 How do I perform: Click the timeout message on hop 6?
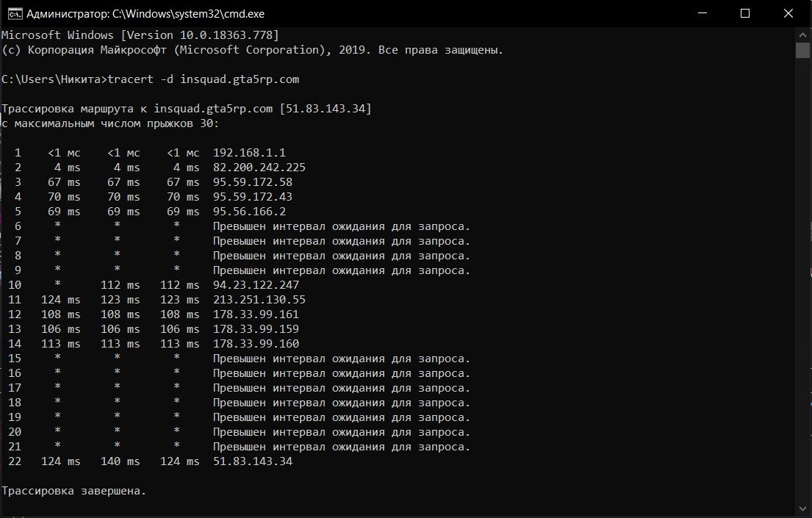point(341,226)
